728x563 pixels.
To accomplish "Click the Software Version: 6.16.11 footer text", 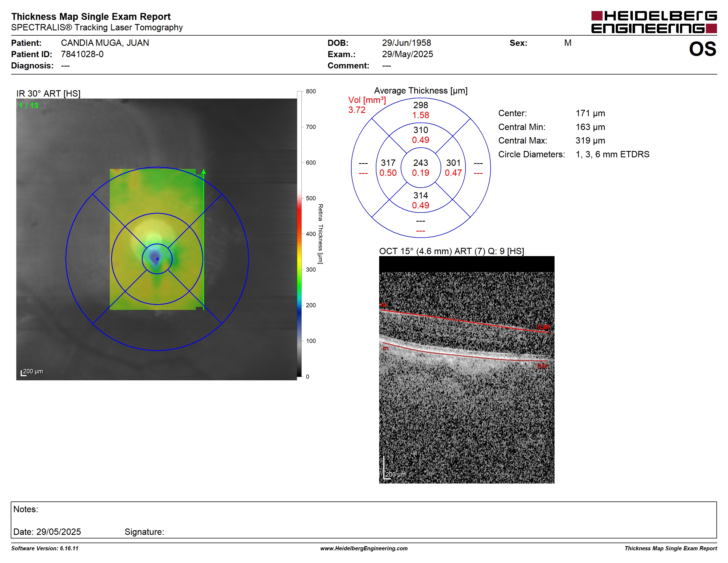I will (x=45, y=549).
